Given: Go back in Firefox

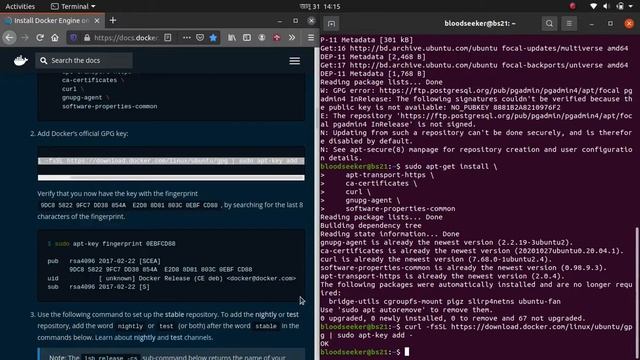Looking at the screenshot, I should click(9, 38).
